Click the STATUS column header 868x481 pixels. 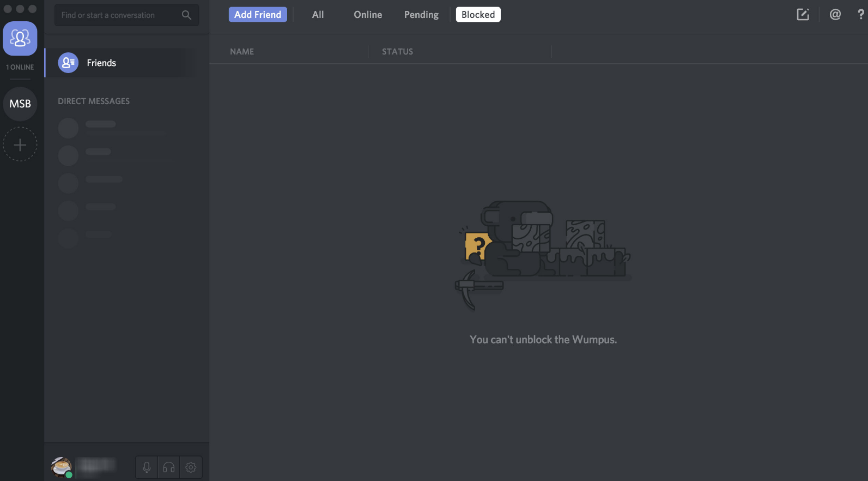click(397, 52)
